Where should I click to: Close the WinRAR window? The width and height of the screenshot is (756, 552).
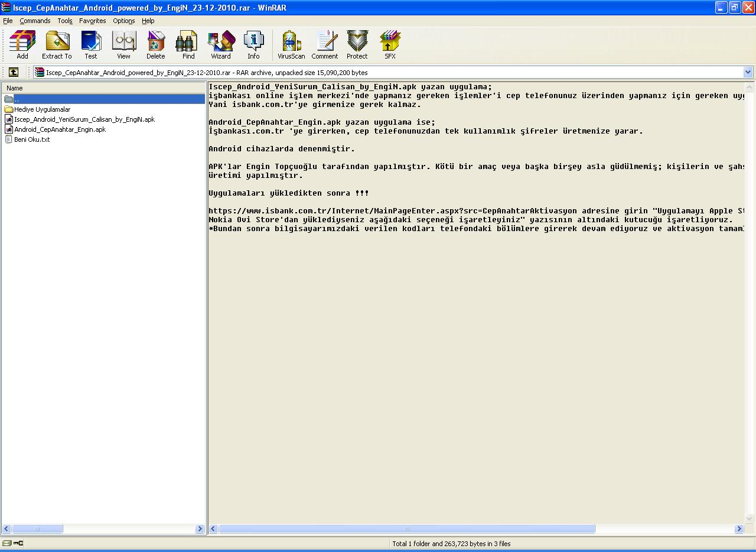[748, 7]
